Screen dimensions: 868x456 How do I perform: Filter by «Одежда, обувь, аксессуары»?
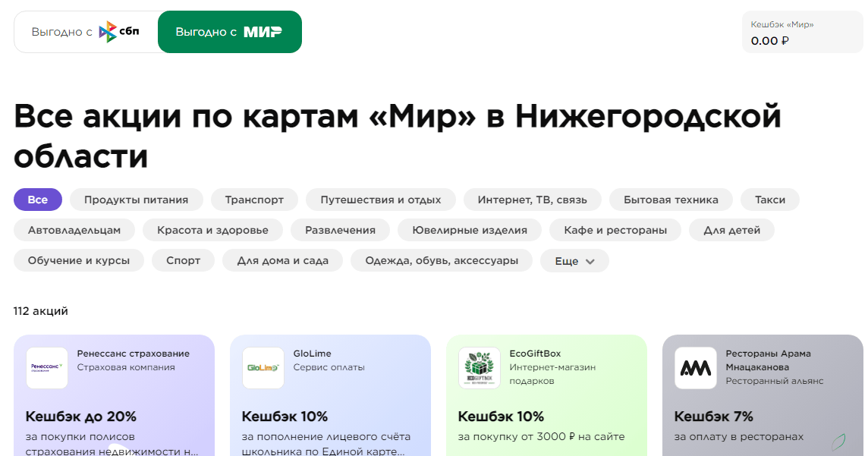pyautogui.click(x=442, y=261)
